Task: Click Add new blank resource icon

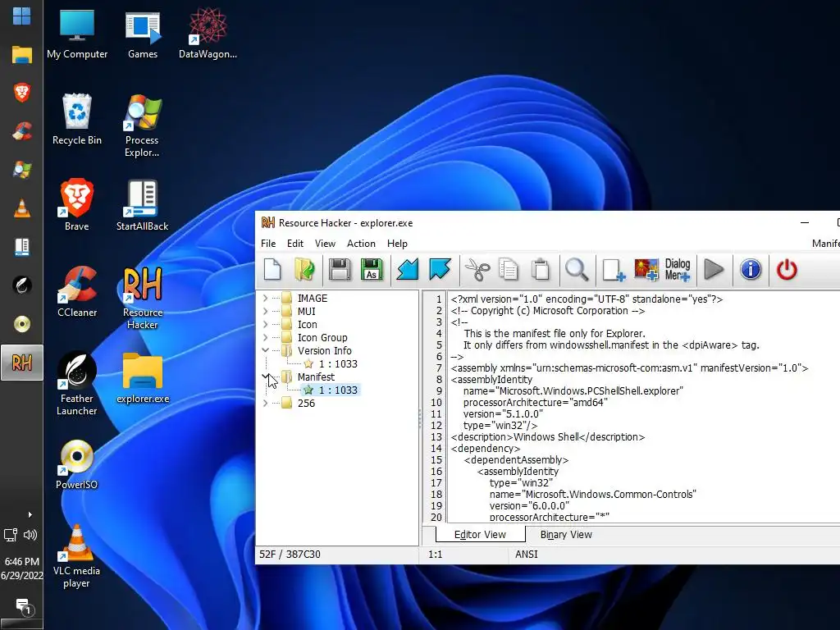Action: [x=614, y=269]
